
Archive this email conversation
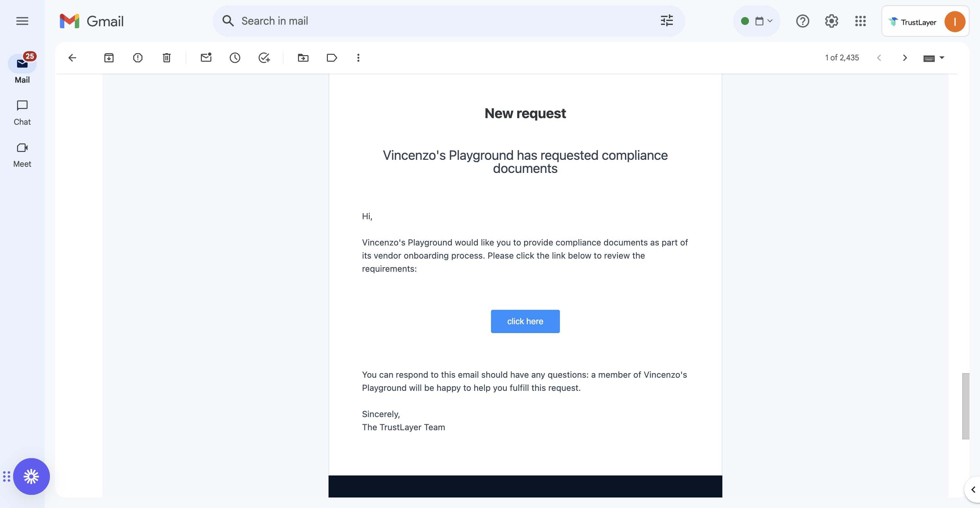(109, 58)
